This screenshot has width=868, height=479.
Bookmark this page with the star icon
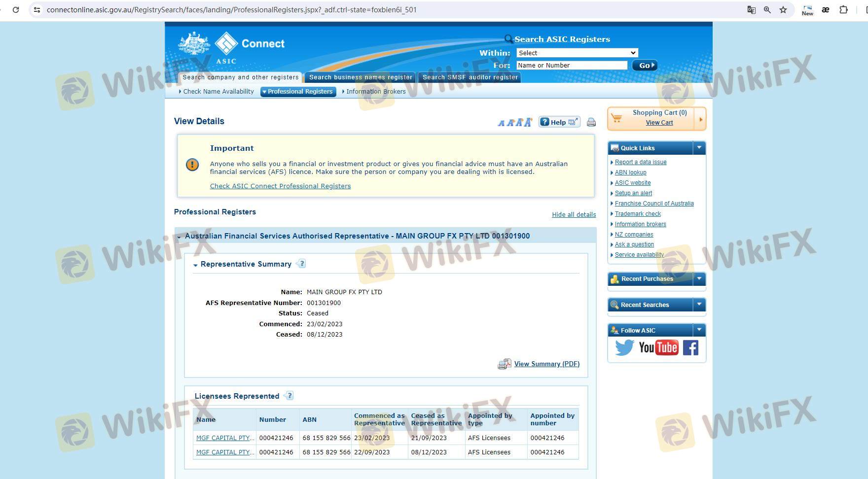click(x=783, y=10)
